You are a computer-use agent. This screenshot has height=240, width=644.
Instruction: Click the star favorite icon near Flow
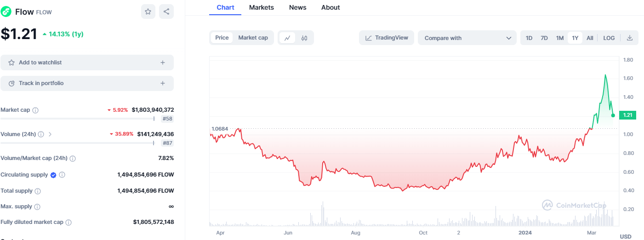click(x=148, y=12)
